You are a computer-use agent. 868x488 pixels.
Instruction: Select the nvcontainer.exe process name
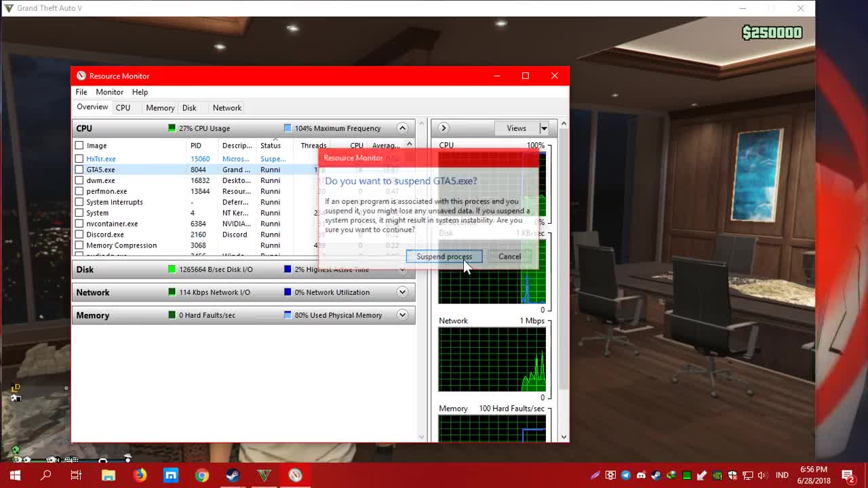(112, 224)
